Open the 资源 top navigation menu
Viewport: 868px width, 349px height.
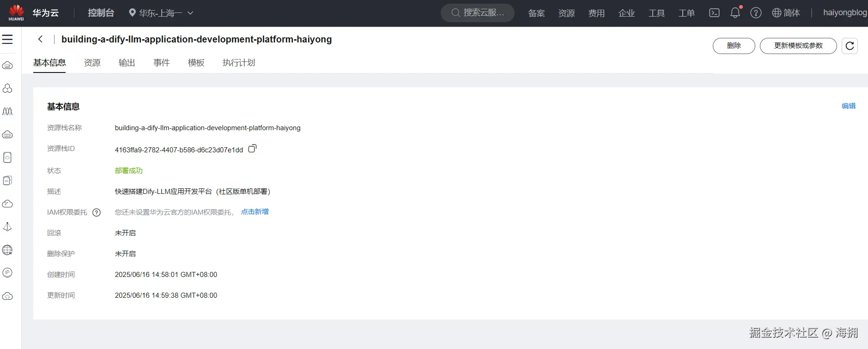(x=566, y=13)
